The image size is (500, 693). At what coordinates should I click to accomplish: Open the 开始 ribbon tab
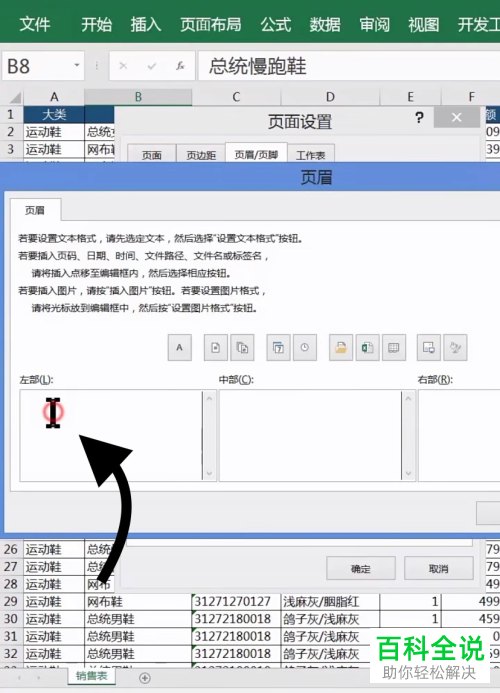tap(96, 24)
